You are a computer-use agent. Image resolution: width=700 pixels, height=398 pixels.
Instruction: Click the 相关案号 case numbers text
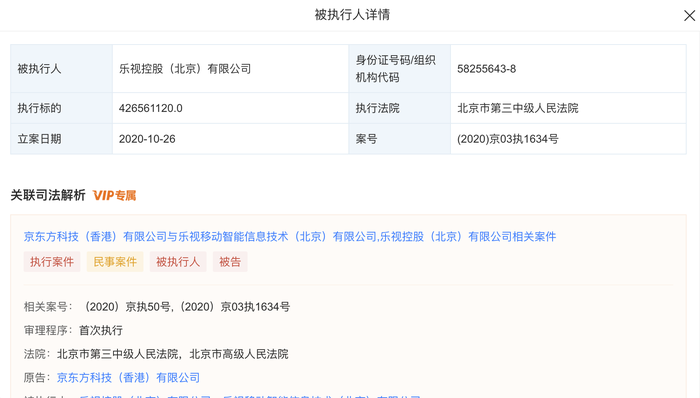click(x=186, y=307)
